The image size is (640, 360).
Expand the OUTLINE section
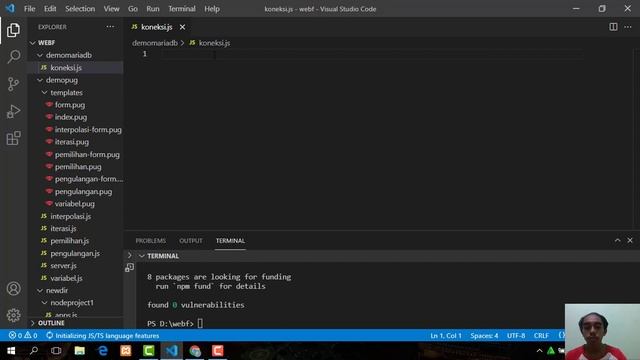click(x=33, y=323)
